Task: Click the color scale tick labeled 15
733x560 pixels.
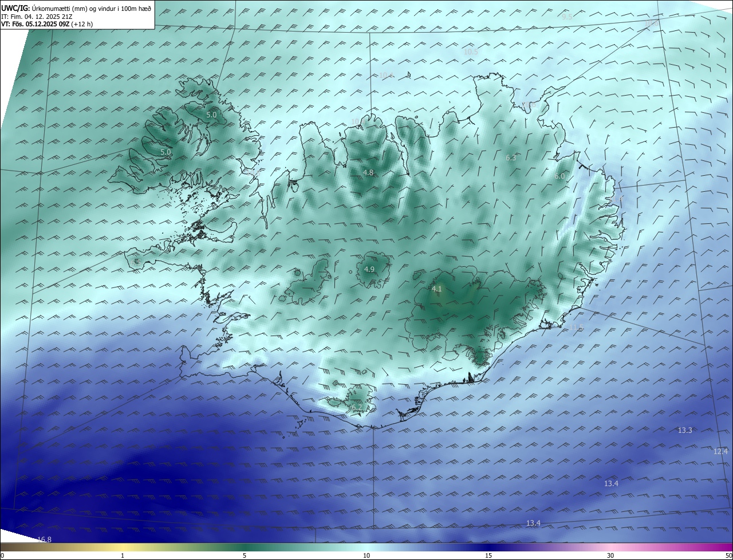Action: coord(488,555)
